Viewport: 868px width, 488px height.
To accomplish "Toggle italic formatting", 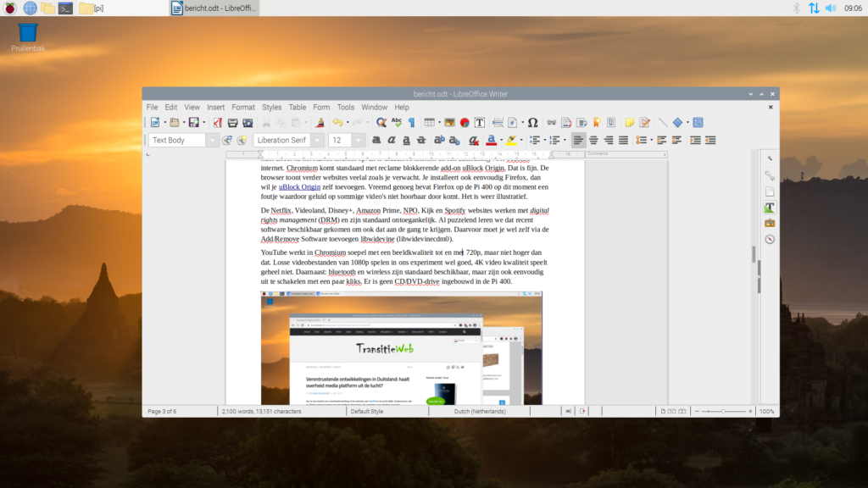I will (x=392, y=140).
